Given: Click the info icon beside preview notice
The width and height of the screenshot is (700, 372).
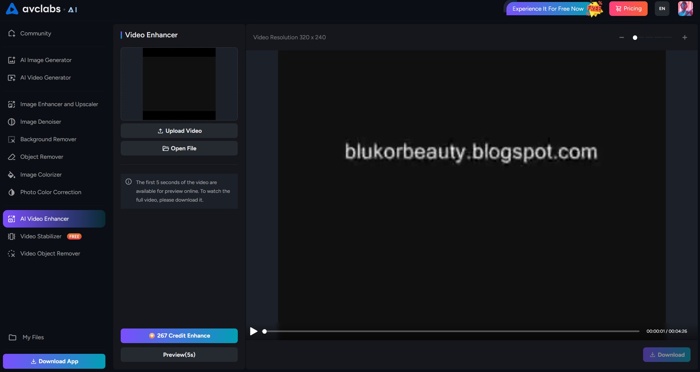Looking at the screenshot, I should click(x=129, y=182).
